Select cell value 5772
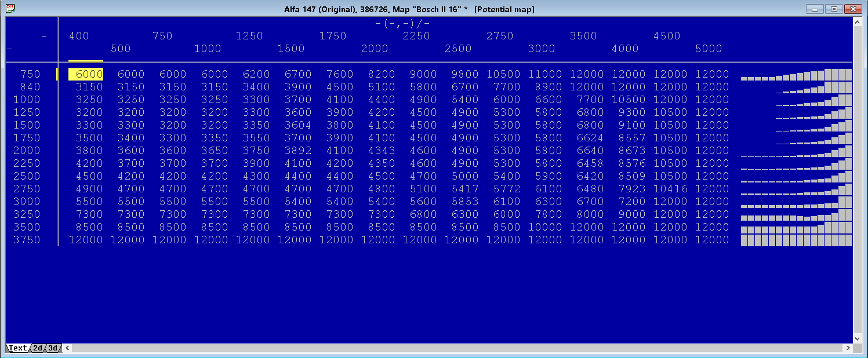The width and height of the screenshot is (868, 358). point(507,189)
